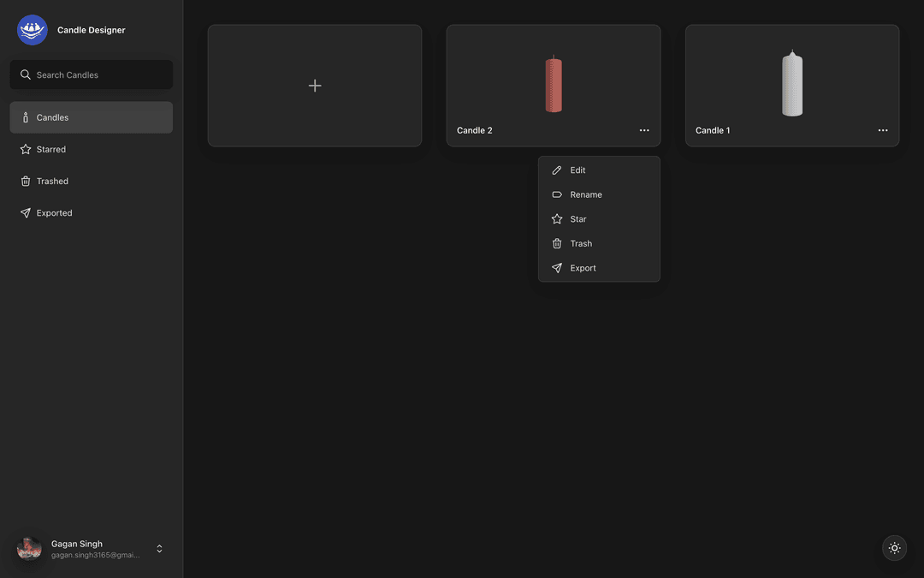Screen dimensions: 924x578
Task: Click the tag icon beside Rename
Action: point(557,194)
